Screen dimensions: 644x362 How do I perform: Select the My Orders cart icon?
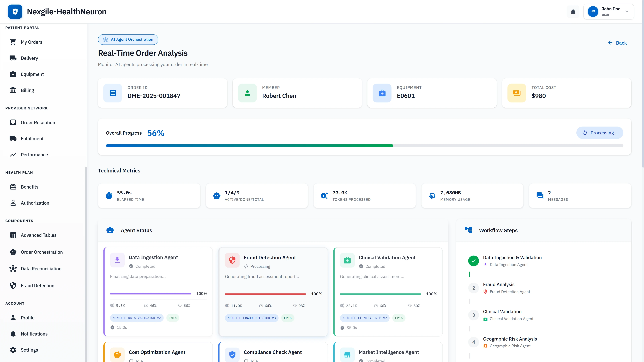13,42
